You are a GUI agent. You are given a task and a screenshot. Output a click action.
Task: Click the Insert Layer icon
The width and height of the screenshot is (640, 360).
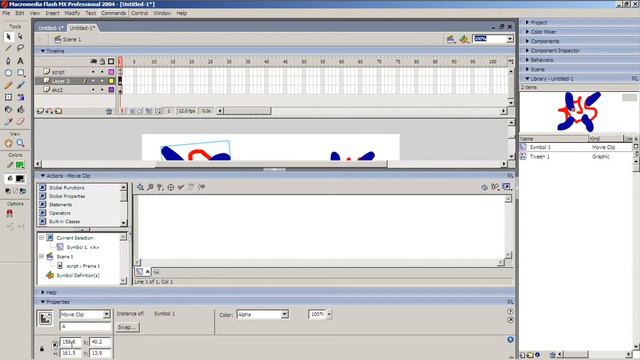[x=40, y=111]
